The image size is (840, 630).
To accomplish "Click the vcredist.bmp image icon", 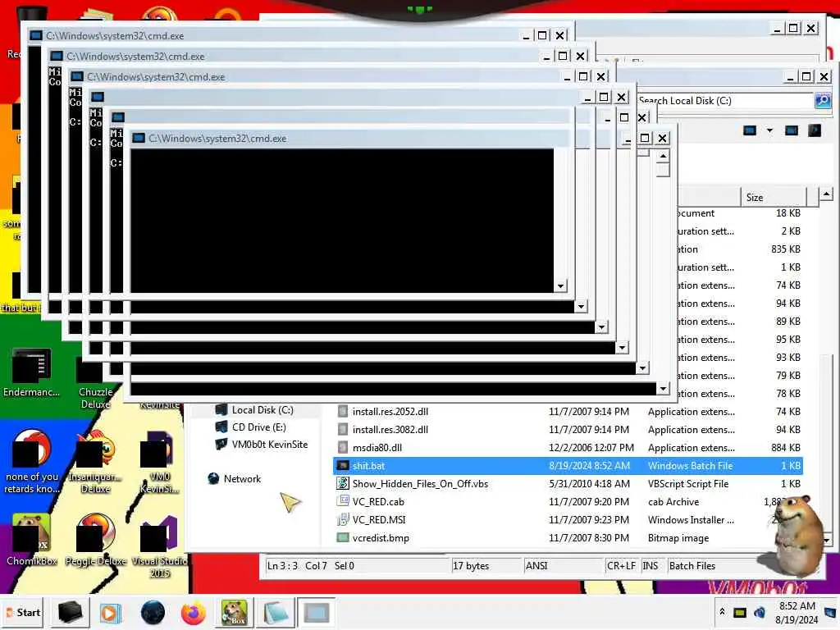I will click(343, 537).
